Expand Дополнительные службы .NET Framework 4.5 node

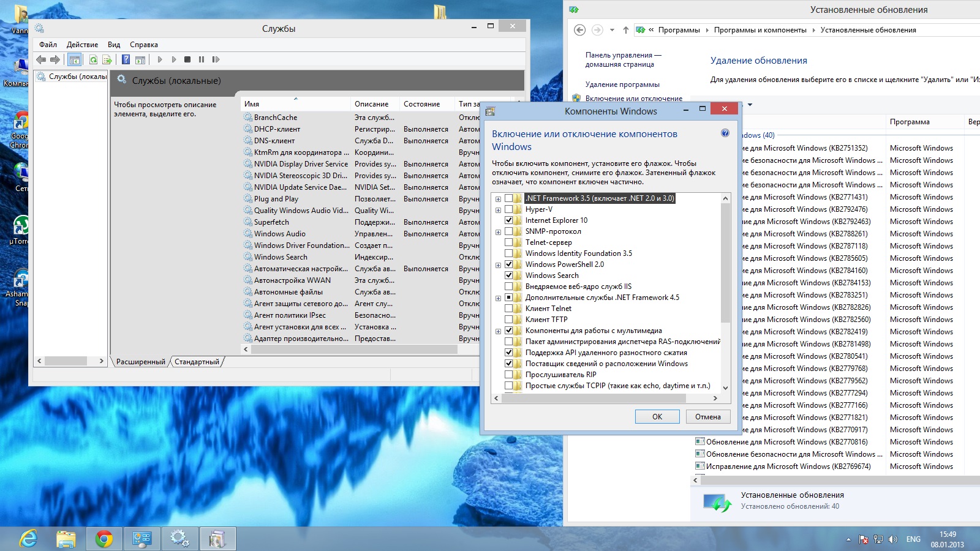coord(498,298)
